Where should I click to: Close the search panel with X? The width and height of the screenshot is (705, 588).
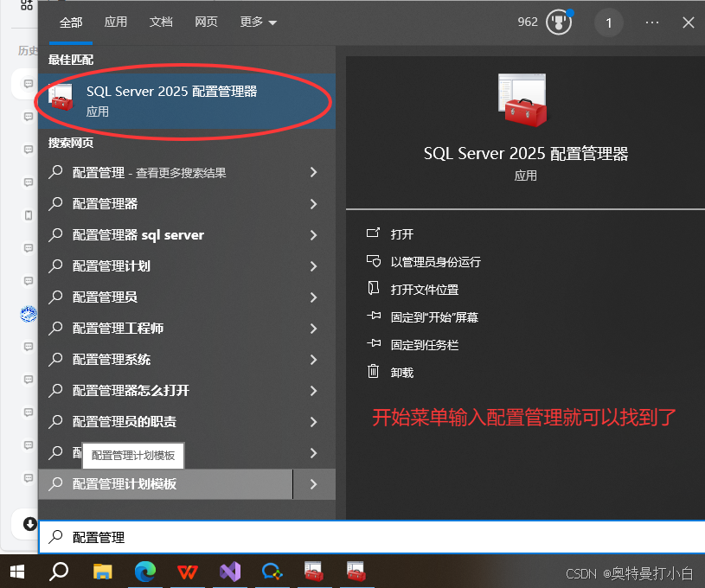pos(688,22)
